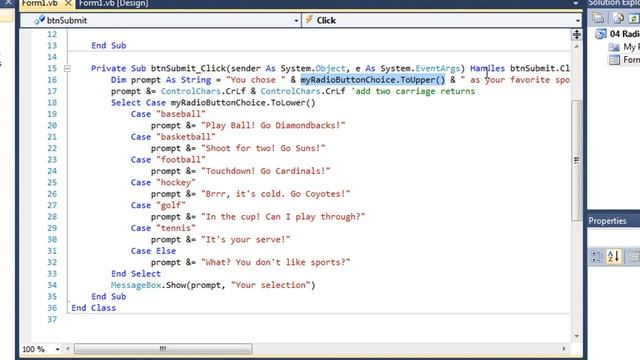Viewport: 640px width, 360px height.
Task: Open the btnSubmit class name dropdown
Action: [x=296, y=20]
